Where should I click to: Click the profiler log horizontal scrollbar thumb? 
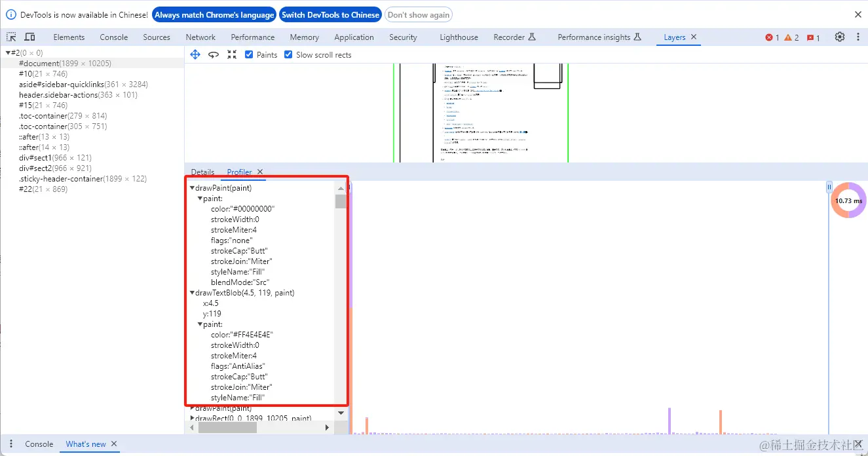[x=228, y=428]
